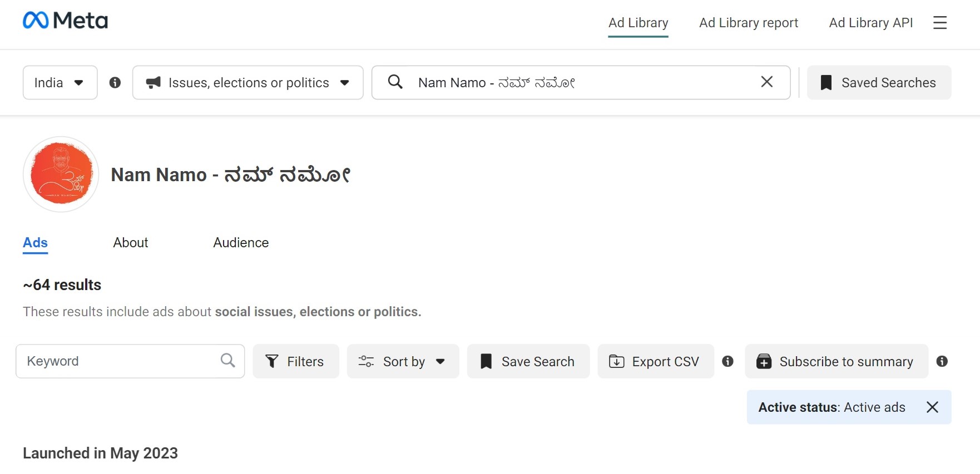Click the Launched in May 2023 heading
Image resolution: width=980 pixels, height=474 pixels.
pyautogui.click(x=101, y=453)
